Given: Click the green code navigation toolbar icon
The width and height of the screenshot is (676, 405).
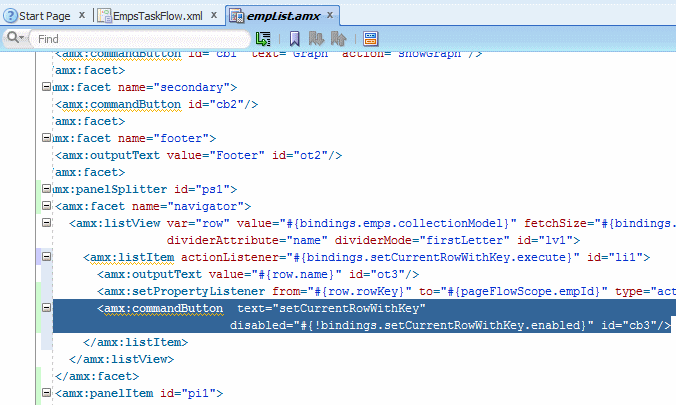Looking at the screenshot, I should click(263, 39).
